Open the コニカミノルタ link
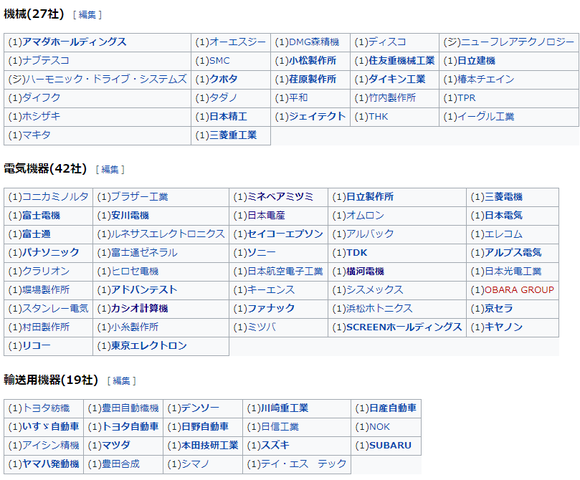 (55, 197)
